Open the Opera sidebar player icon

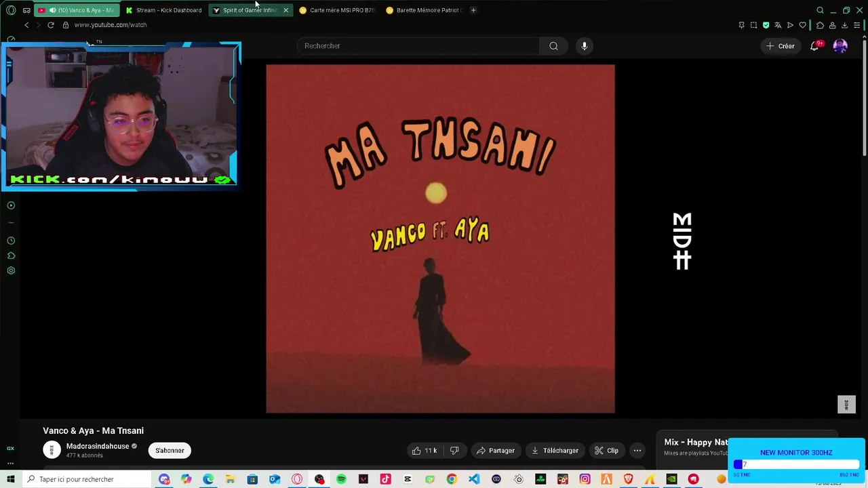tap(11, 205)
